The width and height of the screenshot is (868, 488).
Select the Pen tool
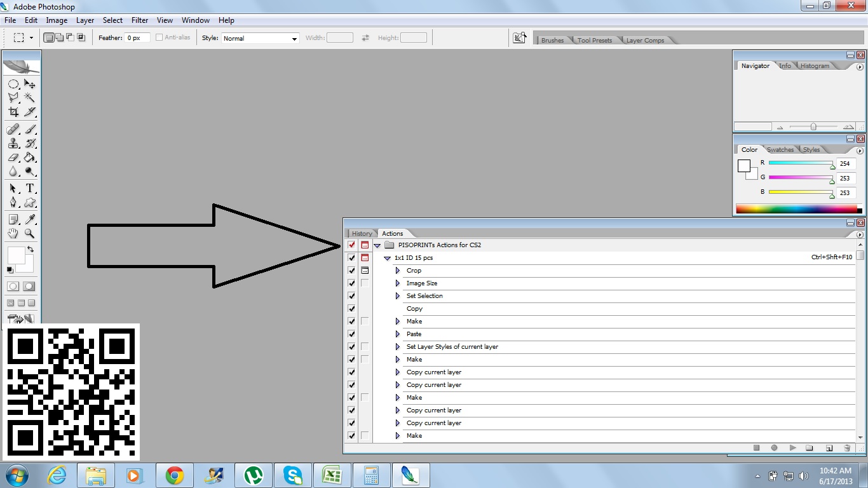(x=13, y=203)
